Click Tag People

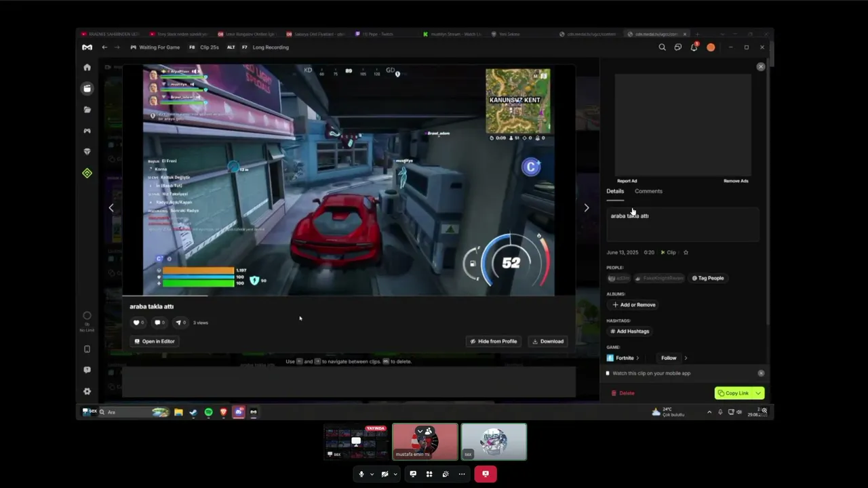pyautogui.click(x=707, y=278)
